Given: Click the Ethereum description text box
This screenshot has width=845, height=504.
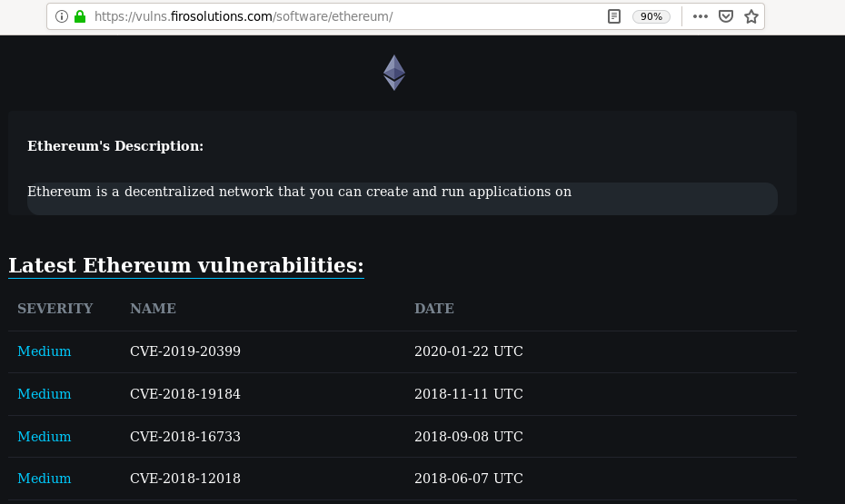Looking at the screenshot, I should [402, 198].
